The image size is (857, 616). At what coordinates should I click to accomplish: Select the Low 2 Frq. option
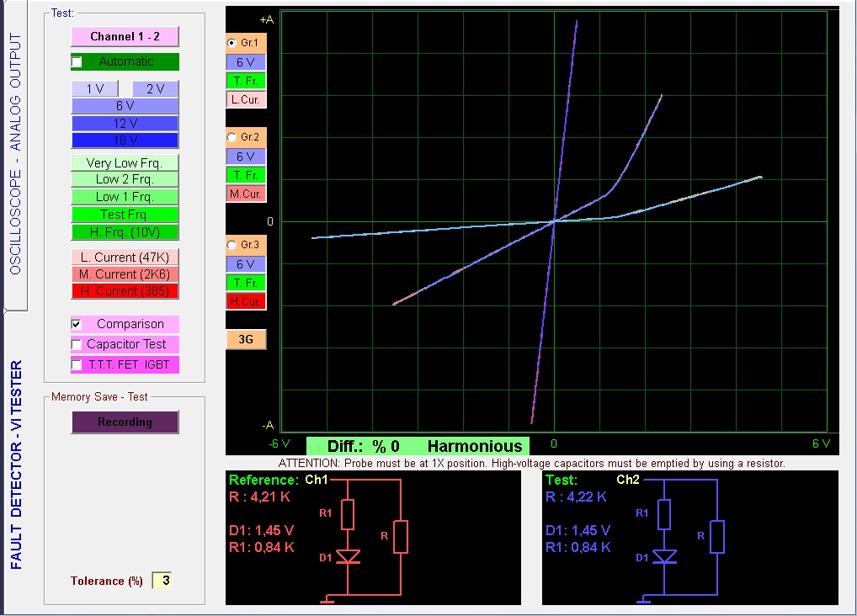click(125, 179)
